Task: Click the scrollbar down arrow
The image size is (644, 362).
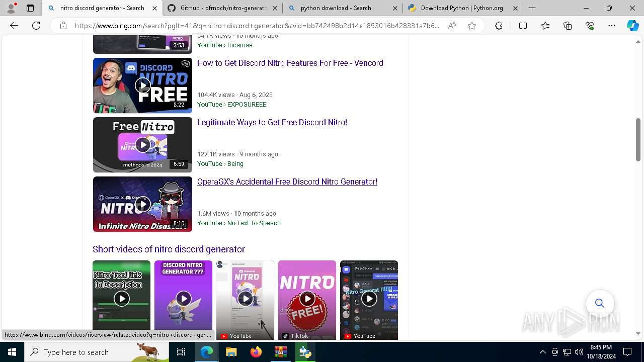Action: [638, 333]
